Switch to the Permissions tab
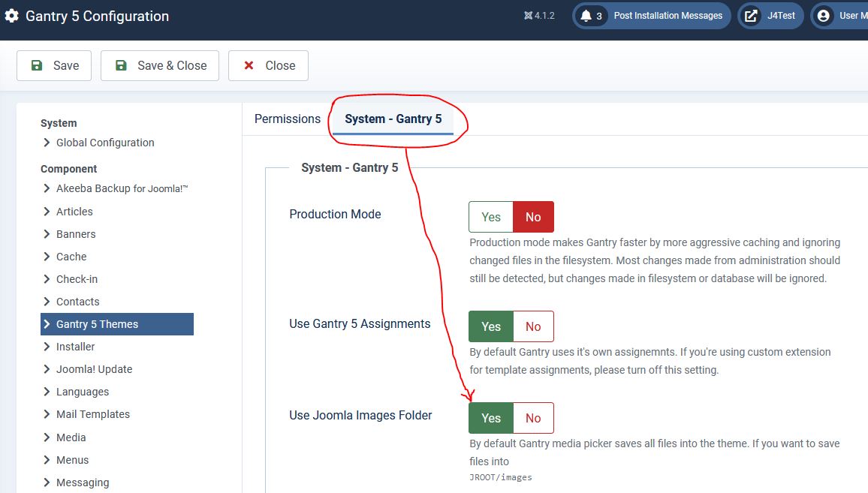The width and height of the screenshot is (868, 493). coord(287,119)
